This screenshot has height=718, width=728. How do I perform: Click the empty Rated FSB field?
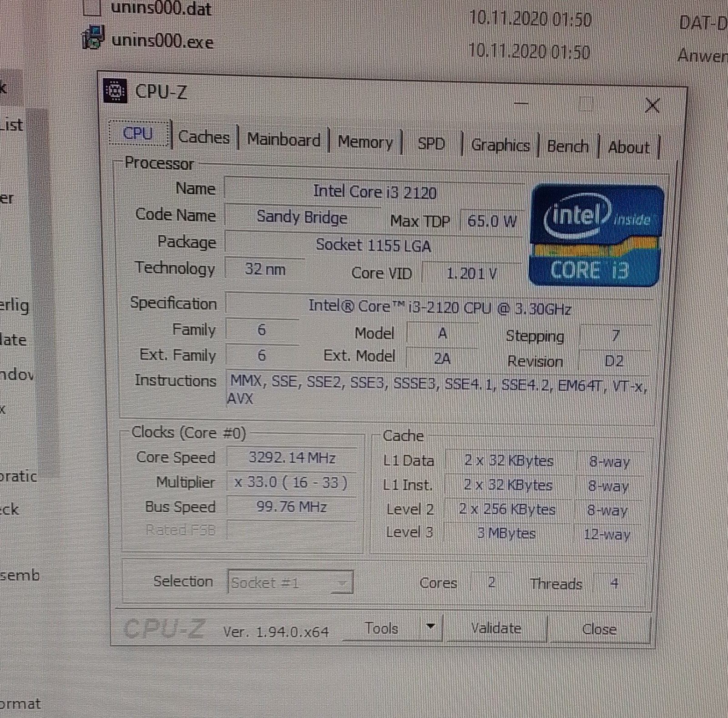click(x=291, y=530)
